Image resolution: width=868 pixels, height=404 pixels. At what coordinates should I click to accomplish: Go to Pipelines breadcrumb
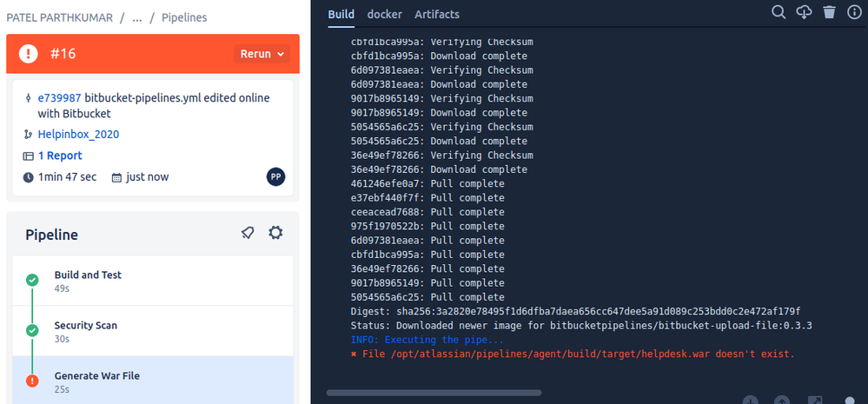(x=184, y=17)
